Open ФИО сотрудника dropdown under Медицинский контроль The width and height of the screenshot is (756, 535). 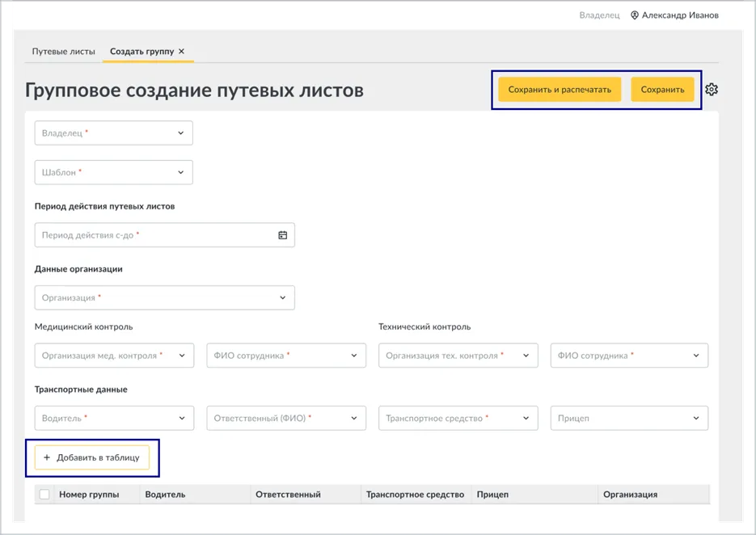tap(286, 356)
